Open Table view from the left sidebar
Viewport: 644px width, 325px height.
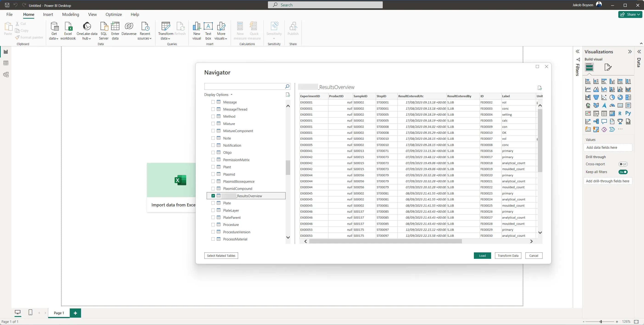click(6, 63)
